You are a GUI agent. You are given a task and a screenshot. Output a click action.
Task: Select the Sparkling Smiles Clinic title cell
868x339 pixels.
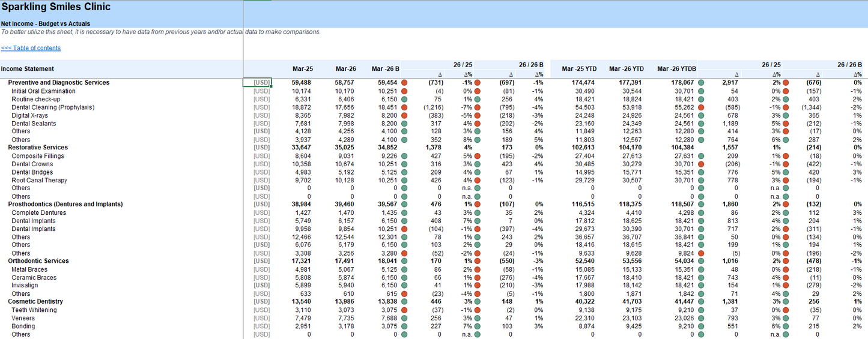coord(56,8)
